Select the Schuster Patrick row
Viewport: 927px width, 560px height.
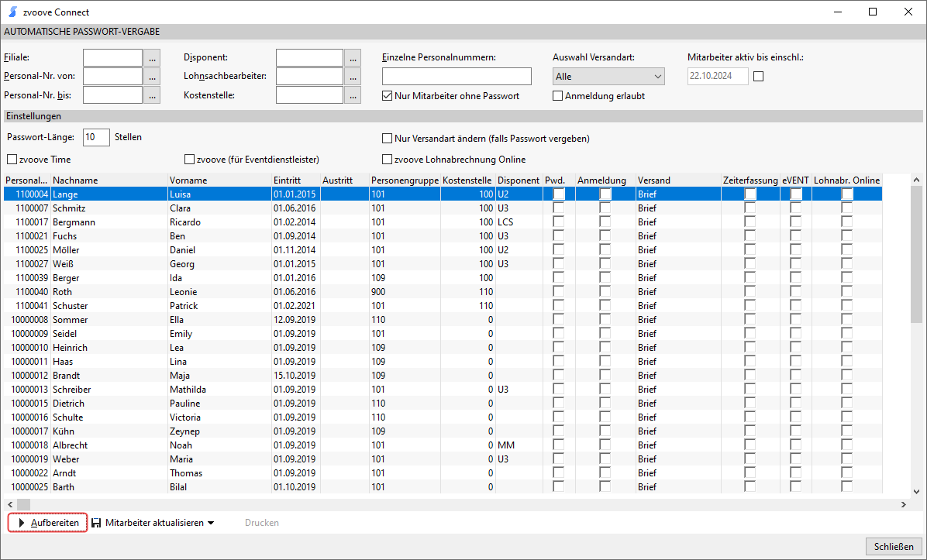443,305
